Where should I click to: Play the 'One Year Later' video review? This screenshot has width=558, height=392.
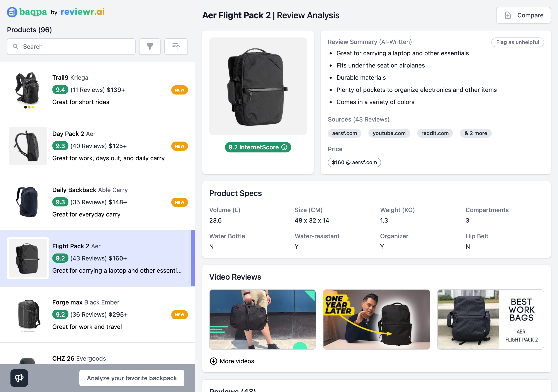pyautogui.click(x=376, y=319)
